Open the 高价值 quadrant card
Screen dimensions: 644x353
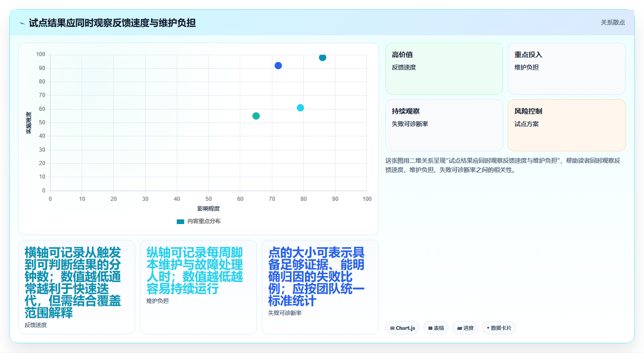(444, 69)
